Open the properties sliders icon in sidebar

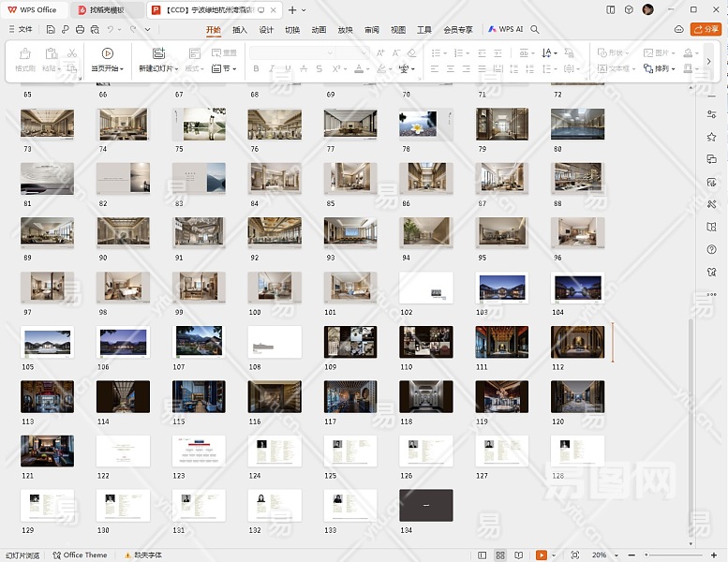tap(712, 114)
